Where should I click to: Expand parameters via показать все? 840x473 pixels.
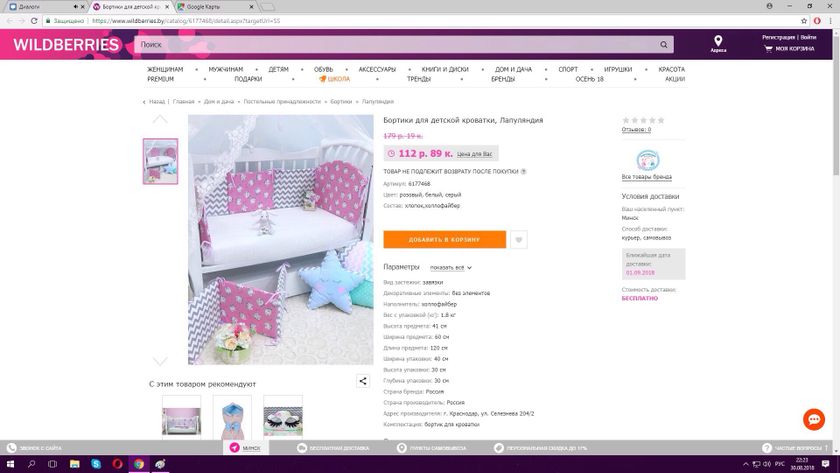[x=450, y=268]
